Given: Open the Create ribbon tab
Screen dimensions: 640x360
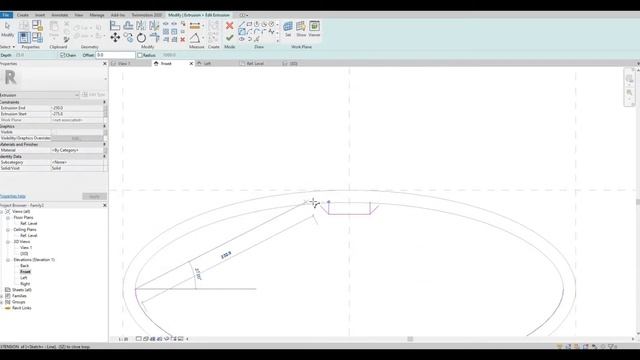Looking at the screenshot, I should coord(23,15).
